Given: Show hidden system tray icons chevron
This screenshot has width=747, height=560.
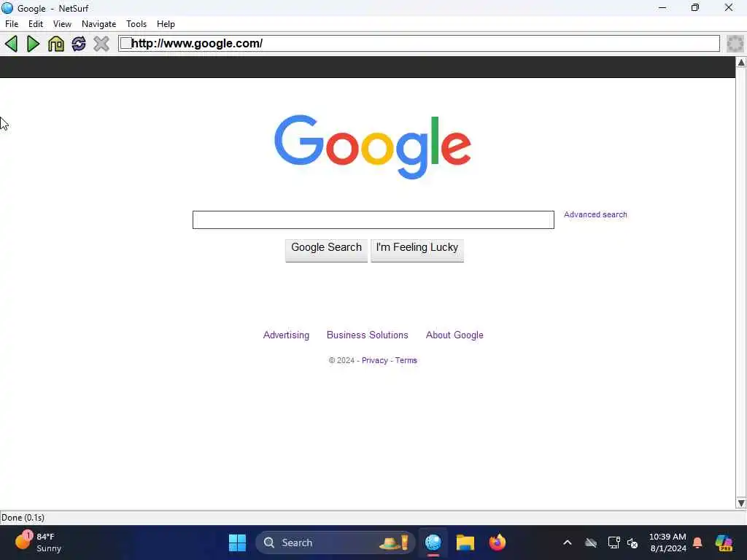Looking at the screenshot, I should pyautogui.click(x=568, y=542).
